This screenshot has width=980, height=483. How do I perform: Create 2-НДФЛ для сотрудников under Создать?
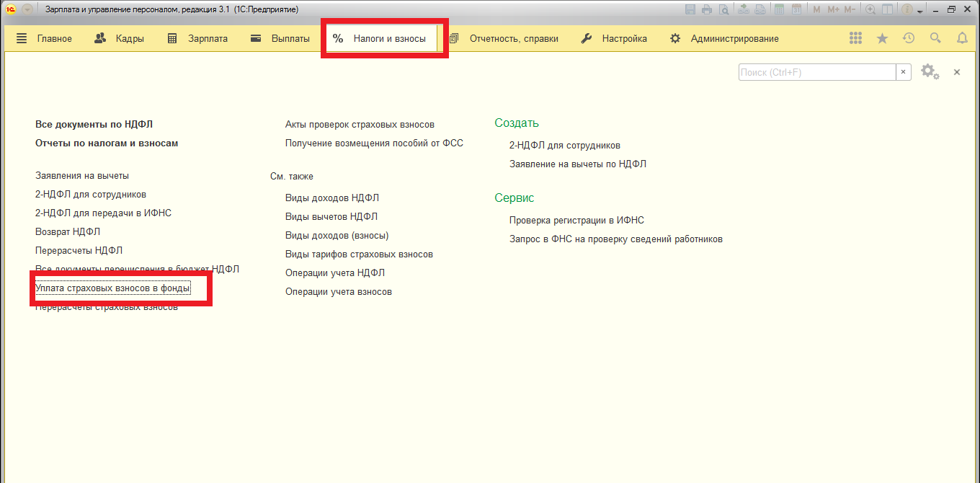(565, 145)
